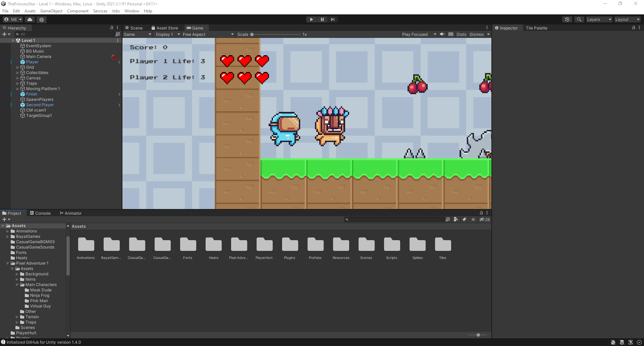Open the global Search magnifier icon

coord(579,19)
